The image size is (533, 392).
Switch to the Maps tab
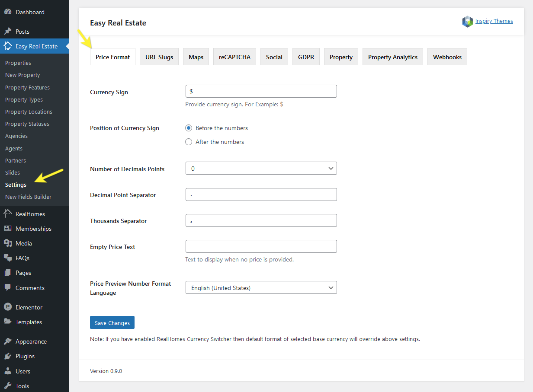click(x=196, y=57)
